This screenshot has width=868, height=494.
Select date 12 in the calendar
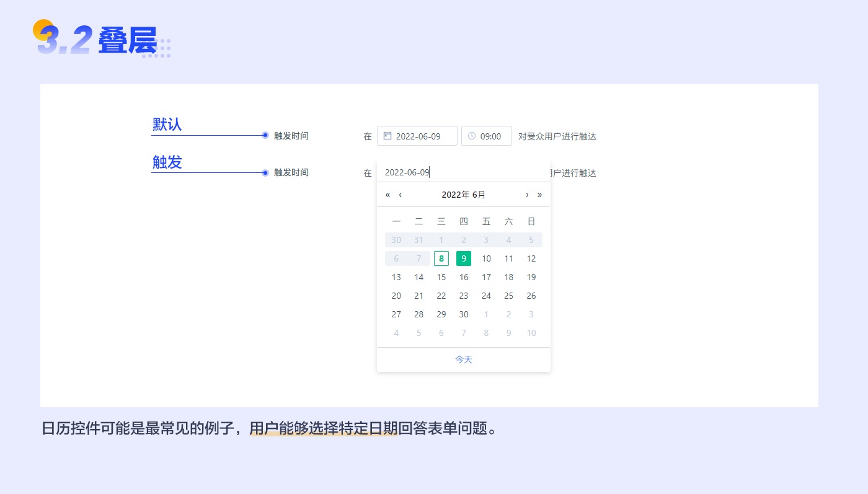531,258
